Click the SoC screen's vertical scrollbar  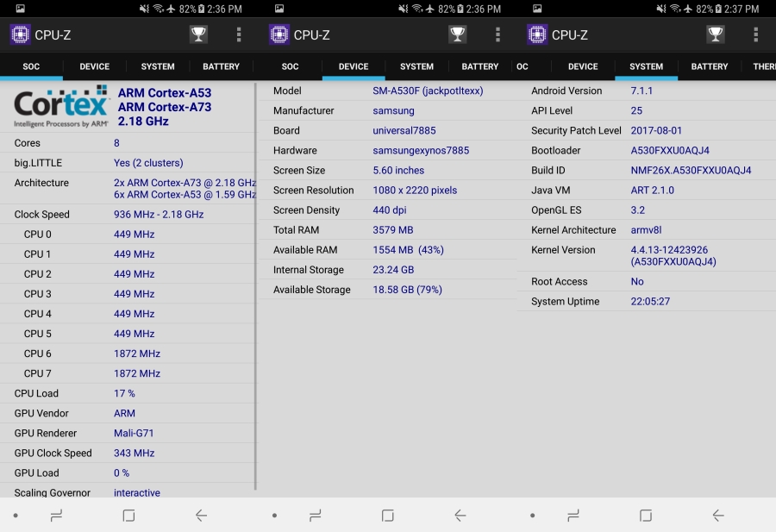255,286
